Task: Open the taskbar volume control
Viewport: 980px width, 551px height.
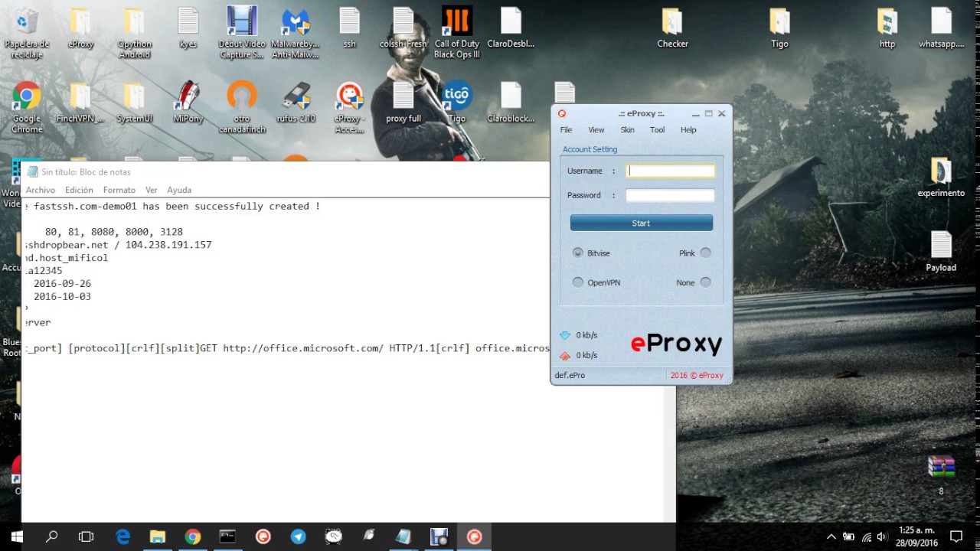Action: click(882, 536)
